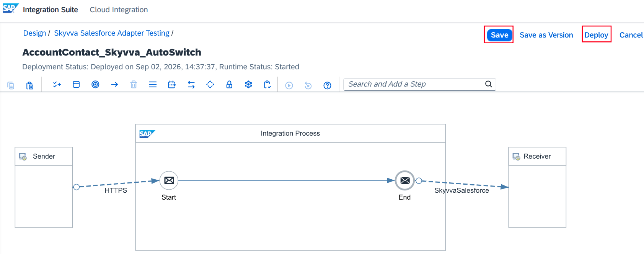Click the concentric-circles toolbar icon

tap(95, 84)
